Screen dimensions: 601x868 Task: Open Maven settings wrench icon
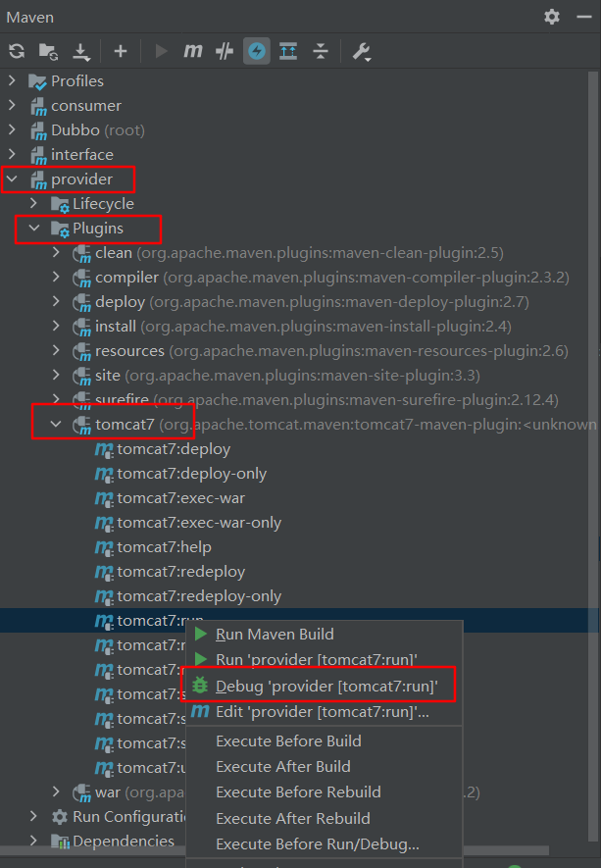(362, 51)
